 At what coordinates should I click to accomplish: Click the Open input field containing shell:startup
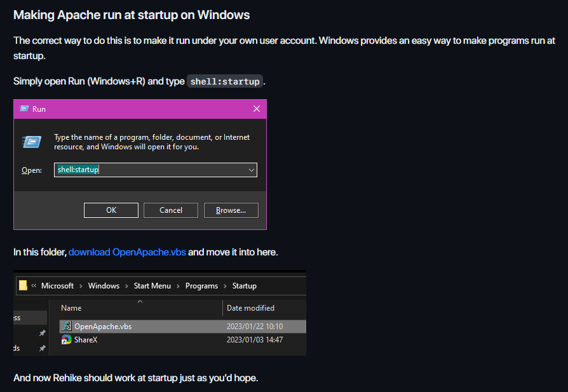(156, 170)
